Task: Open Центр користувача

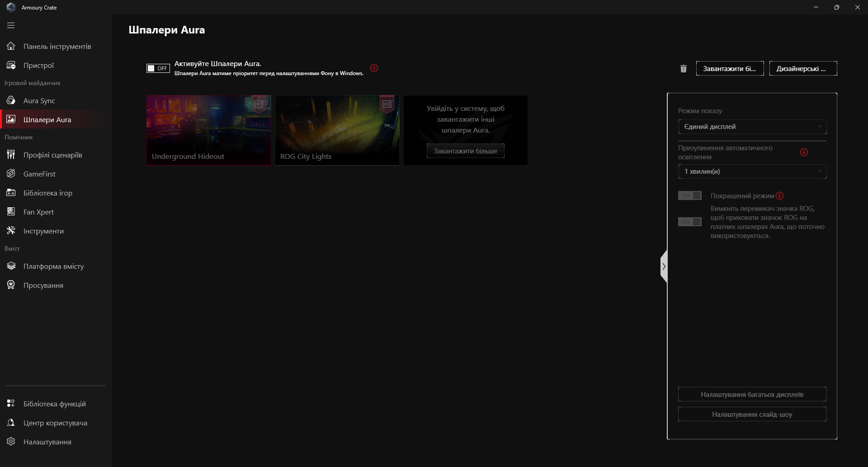Action: 56,423
